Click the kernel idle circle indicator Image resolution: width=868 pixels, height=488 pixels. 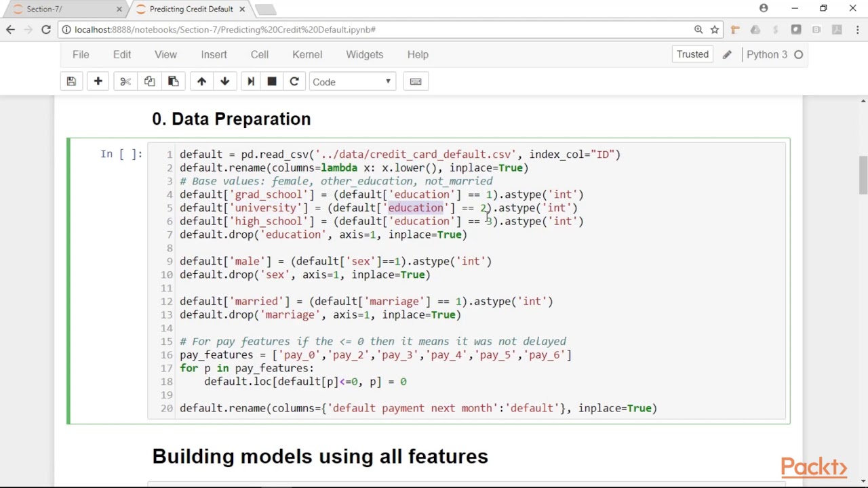[x=799, y=55]
